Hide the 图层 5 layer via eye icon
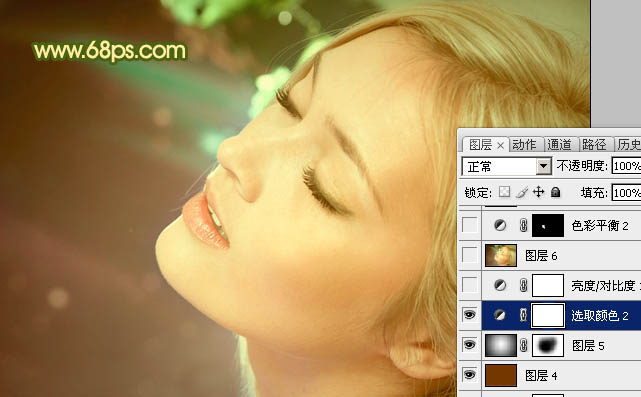 pyautogui.click(x=469, y=345)
